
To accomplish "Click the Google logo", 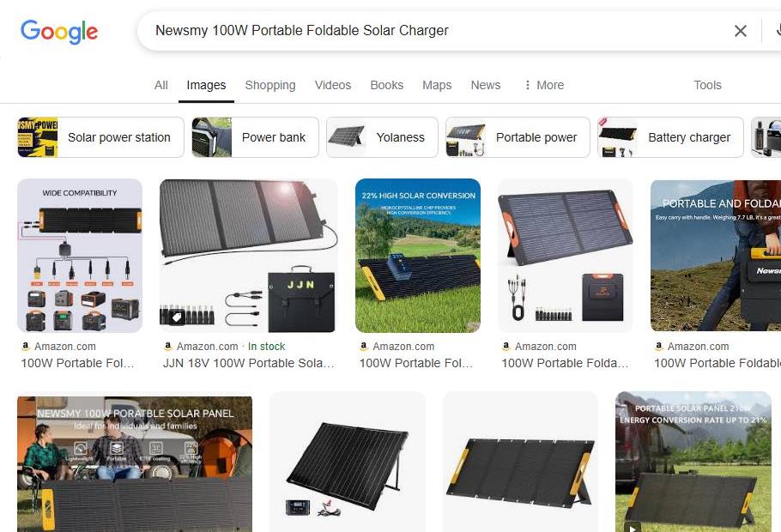I will point(59,32).
